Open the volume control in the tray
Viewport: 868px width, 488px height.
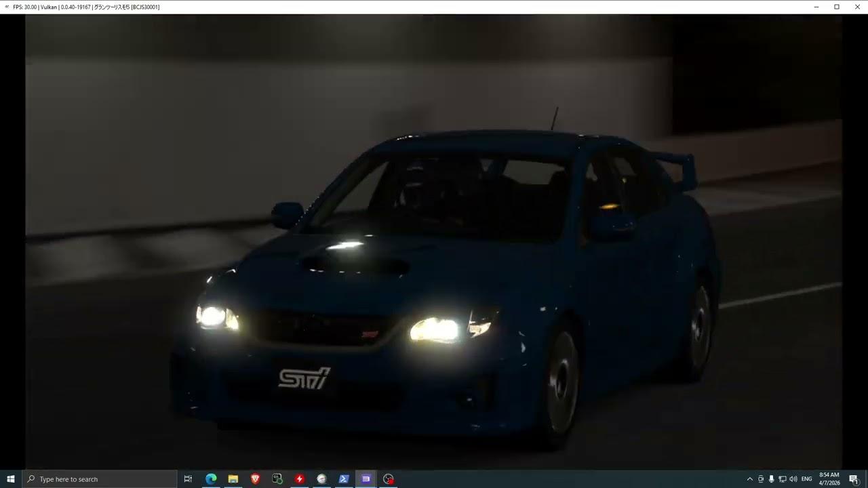point(793,479)
